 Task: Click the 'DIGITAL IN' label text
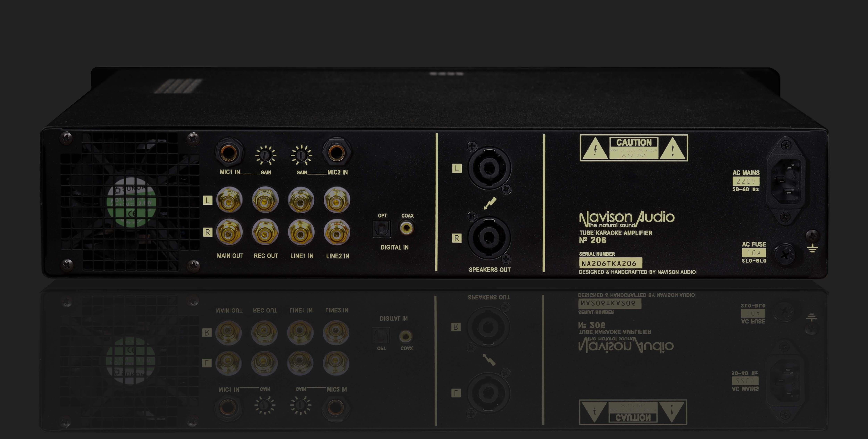(x=395, y=247)
